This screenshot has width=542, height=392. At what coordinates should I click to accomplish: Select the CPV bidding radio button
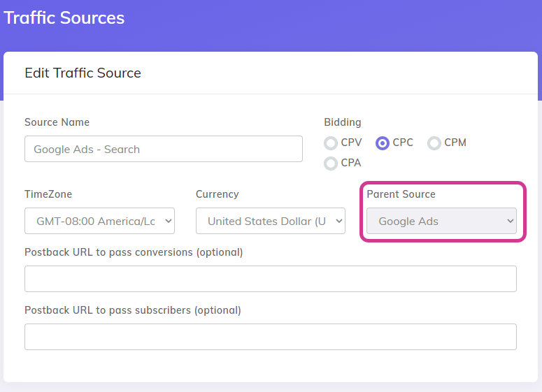331,143
